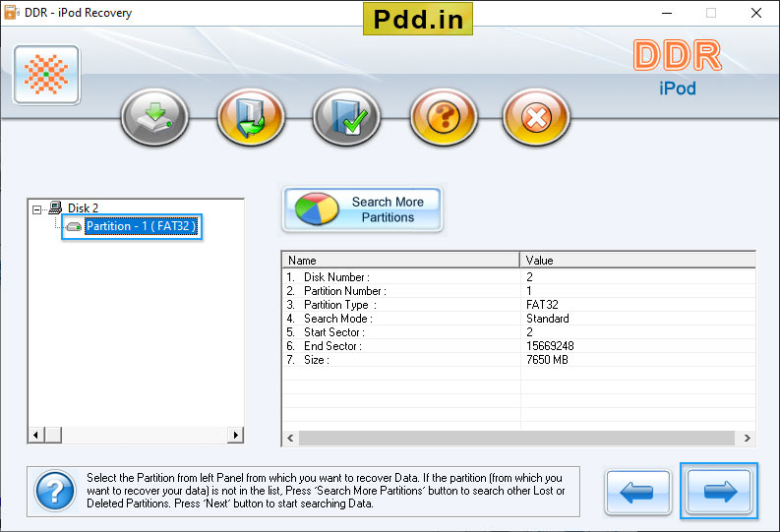Close the DDR iPod Recovery window
Screen dimensions: 780x532
[756, 13]
